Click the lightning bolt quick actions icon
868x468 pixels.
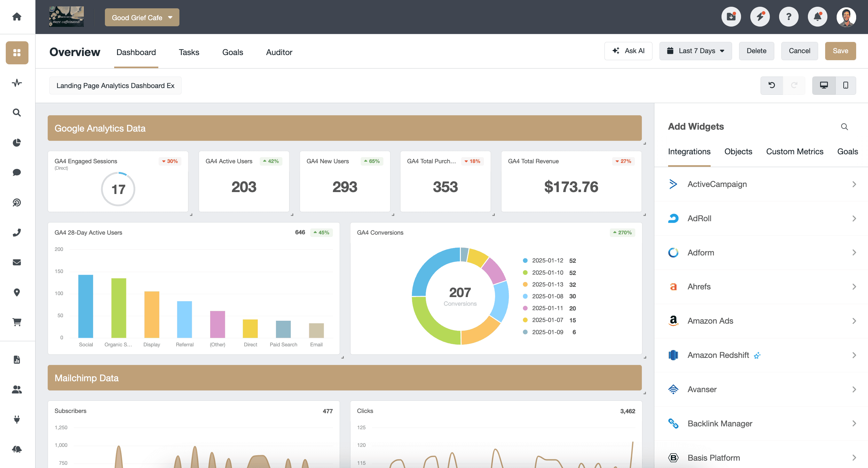pyautogui.click(x=760, y=17)
